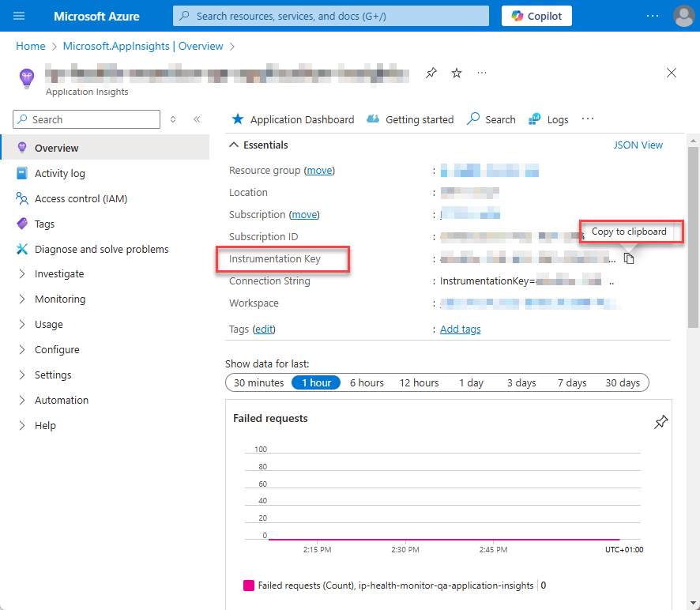The image size is (700, 610).
Task: Open toolbar overflow ellipsis
Action: coord(588,119)
